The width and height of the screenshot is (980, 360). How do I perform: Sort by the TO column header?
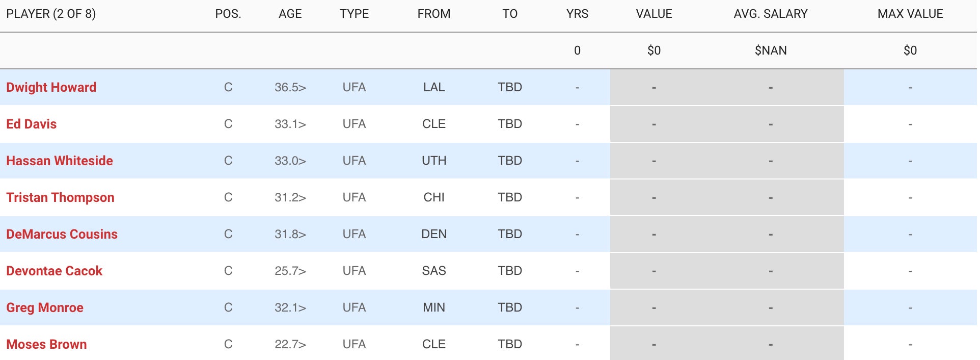click(510, 14)
